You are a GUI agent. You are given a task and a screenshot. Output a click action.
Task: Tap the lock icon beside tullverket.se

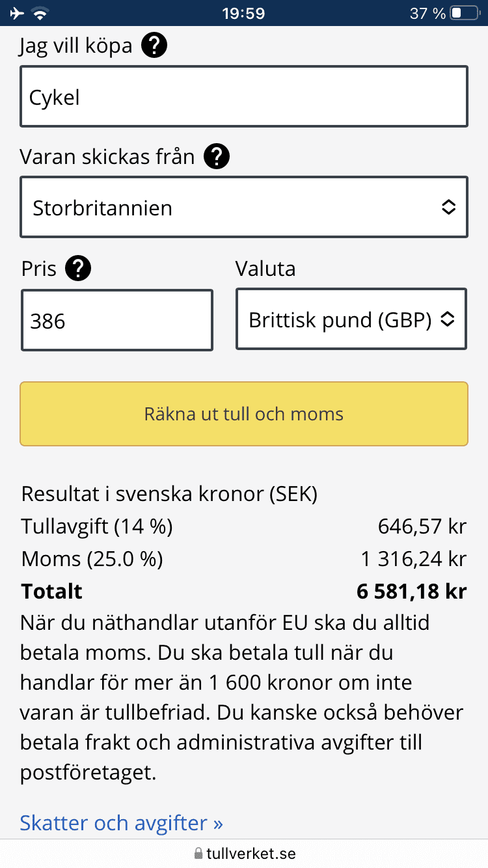(198, 853)
